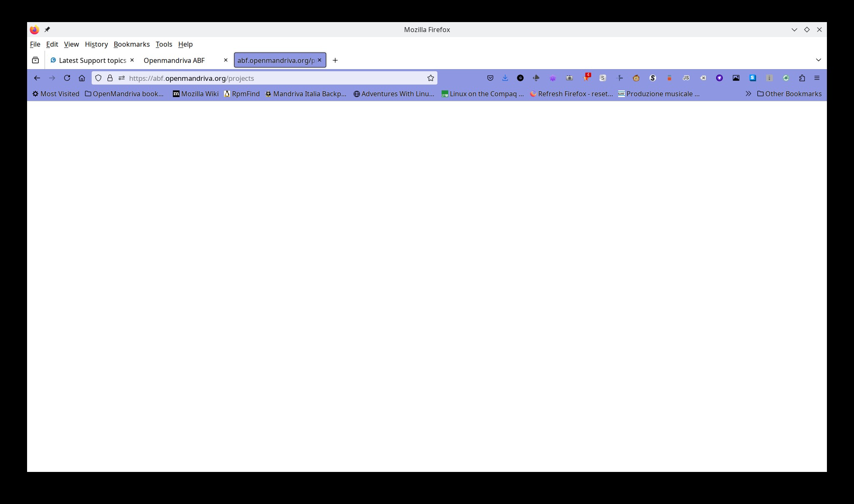Open the Mozilla Wiki bookmark
This screenshot has width=854, height=504.
196,94
